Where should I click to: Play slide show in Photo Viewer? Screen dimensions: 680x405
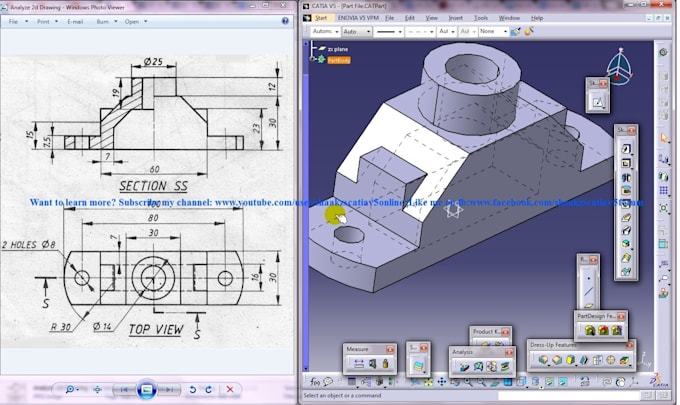pyautogui.click(x=146, y=389)
